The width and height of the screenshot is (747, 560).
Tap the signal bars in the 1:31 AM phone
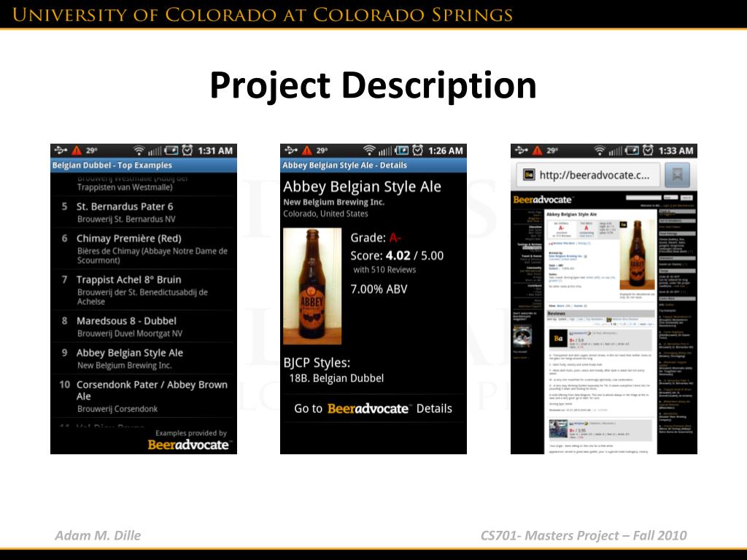pos(155,151)
